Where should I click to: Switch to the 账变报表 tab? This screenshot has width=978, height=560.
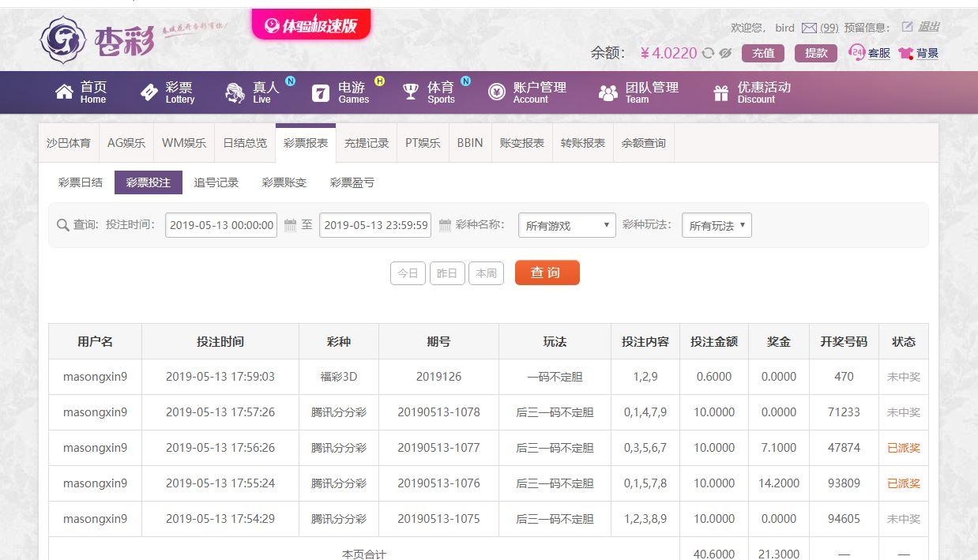pyautogui.click(x=522, y=143)
